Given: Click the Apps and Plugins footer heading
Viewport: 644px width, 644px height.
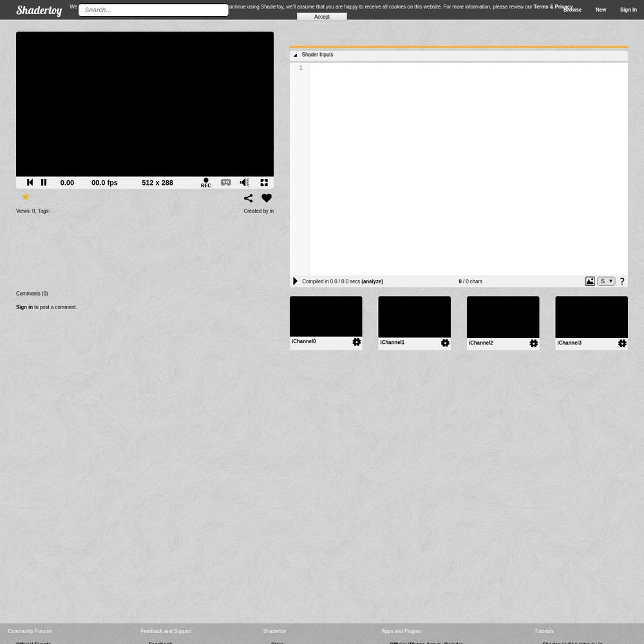Looking at the screenshot, I should pos(401,631).
